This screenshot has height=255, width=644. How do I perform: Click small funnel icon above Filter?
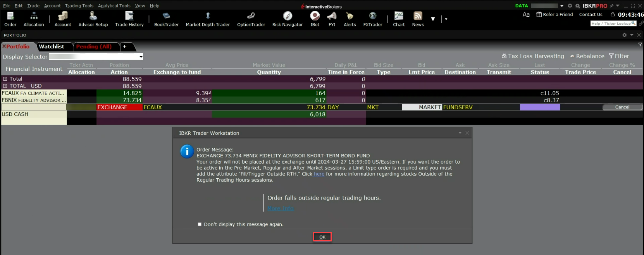[x=640, y=45]
